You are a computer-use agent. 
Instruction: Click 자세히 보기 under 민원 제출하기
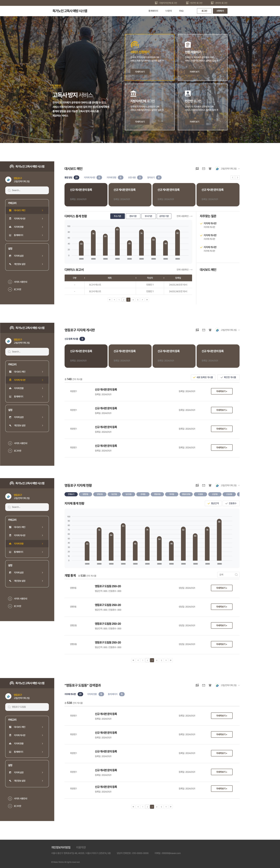point(194,72)
